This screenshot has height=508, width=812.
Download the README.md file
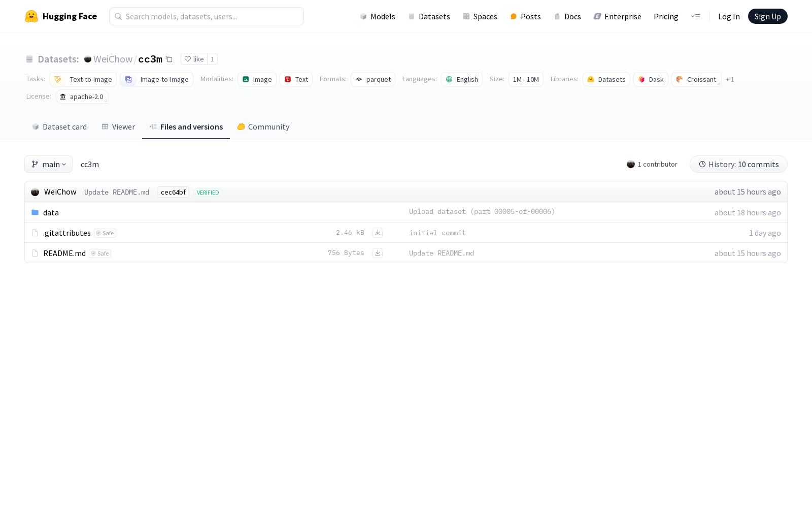point(378,253)
